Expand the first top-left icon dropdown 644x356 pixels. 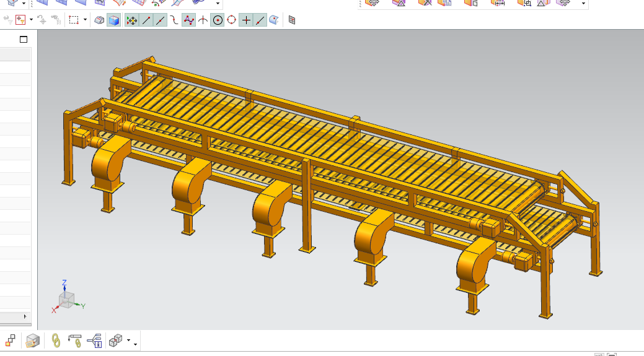pyautogui.click(x=24, y=4)
